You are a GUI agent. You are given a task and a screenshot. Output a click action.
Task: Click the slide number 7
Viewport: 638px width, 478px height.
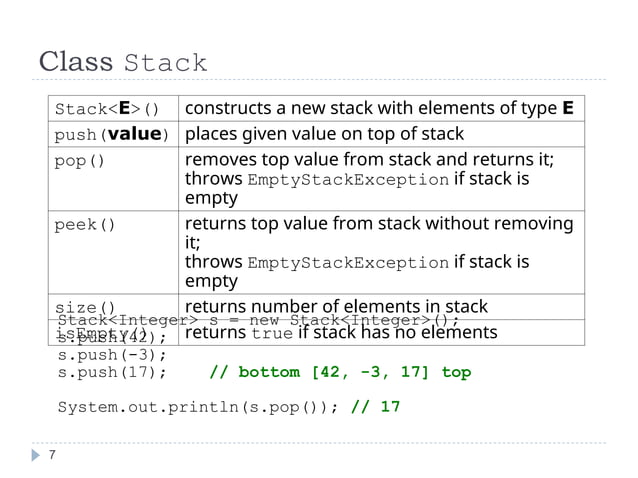tap(51, 455)
